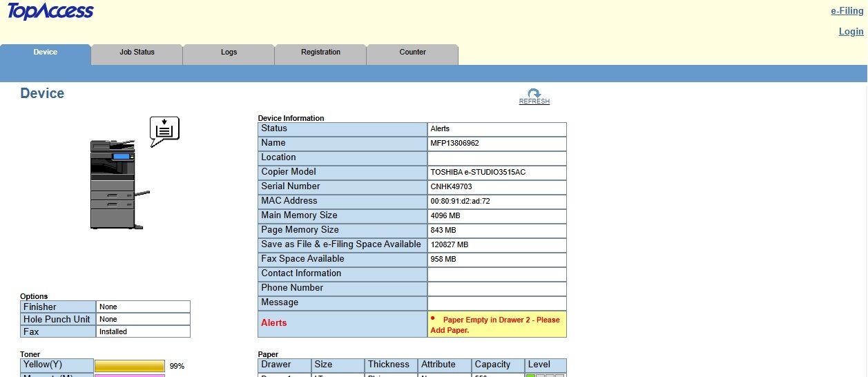Select the Counter tab
The height and width of the screenshot is (377, 868).
412,52
